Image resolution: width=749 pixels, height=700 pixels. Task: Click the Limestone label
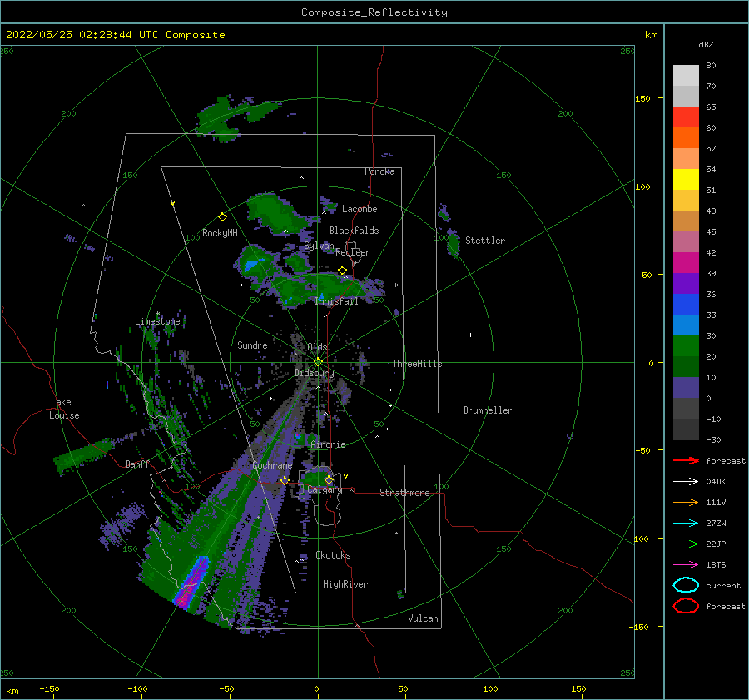[157, 321]
